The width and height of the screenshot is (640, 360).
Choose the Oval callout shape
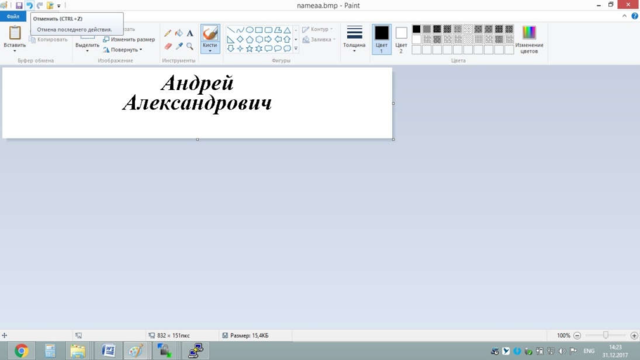click(x=278, y=49)
